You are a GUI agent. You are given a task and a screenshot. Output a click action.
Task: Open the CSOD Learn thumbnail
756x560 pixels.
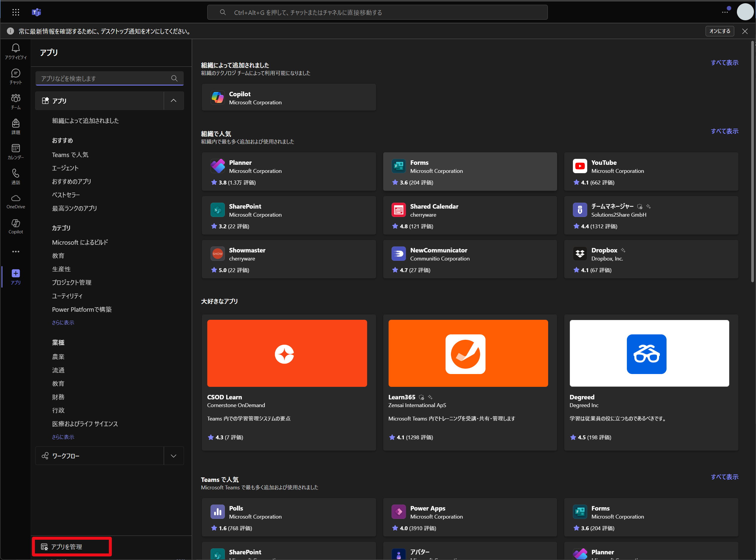(287, 353)
